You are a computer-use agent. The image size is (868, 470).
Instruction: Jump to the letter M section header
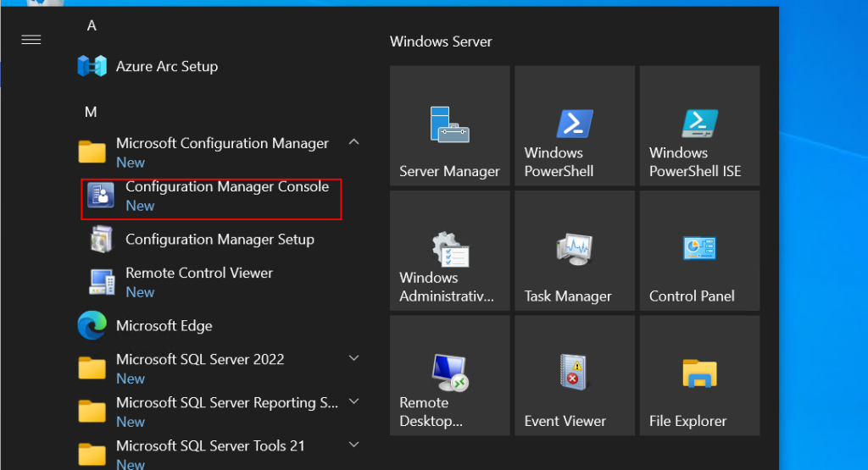coord(92,112)
